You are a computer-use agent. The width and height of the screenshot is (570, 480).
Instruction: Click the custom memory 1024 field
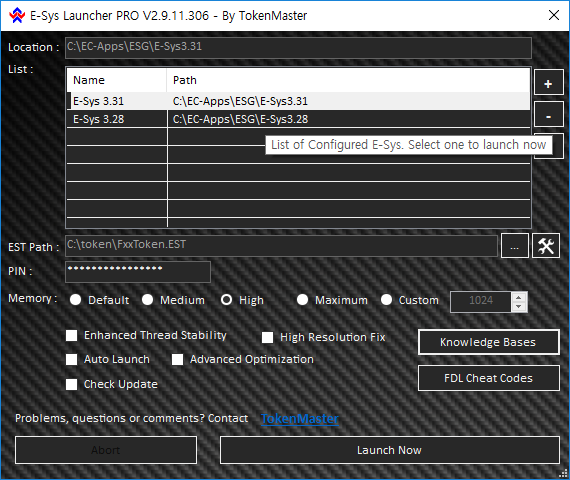pos(481,301)
